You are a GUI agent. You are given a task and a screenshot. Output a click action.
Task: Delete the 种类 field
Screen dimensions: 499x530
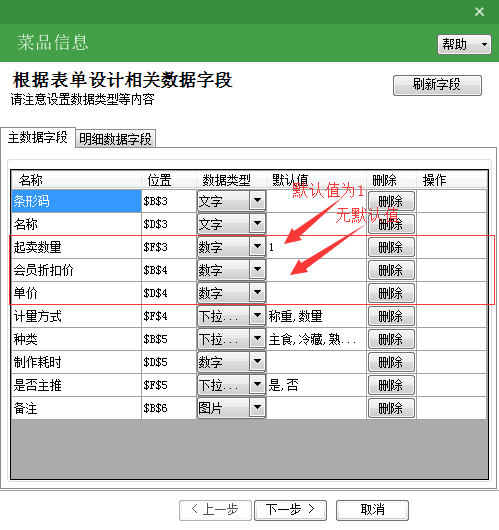tap(391, 339)
